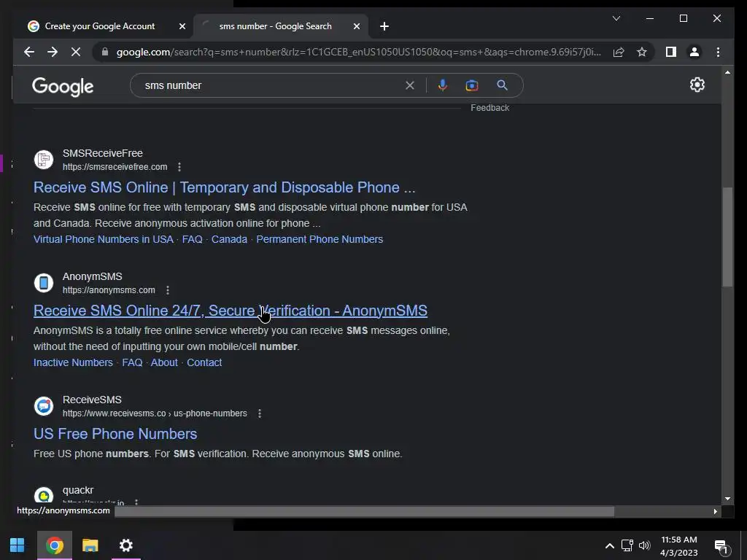This screenshot has width=747, height=560.
Task: Open the tab search dropdown arrow
Action: [x=616, y=18]
